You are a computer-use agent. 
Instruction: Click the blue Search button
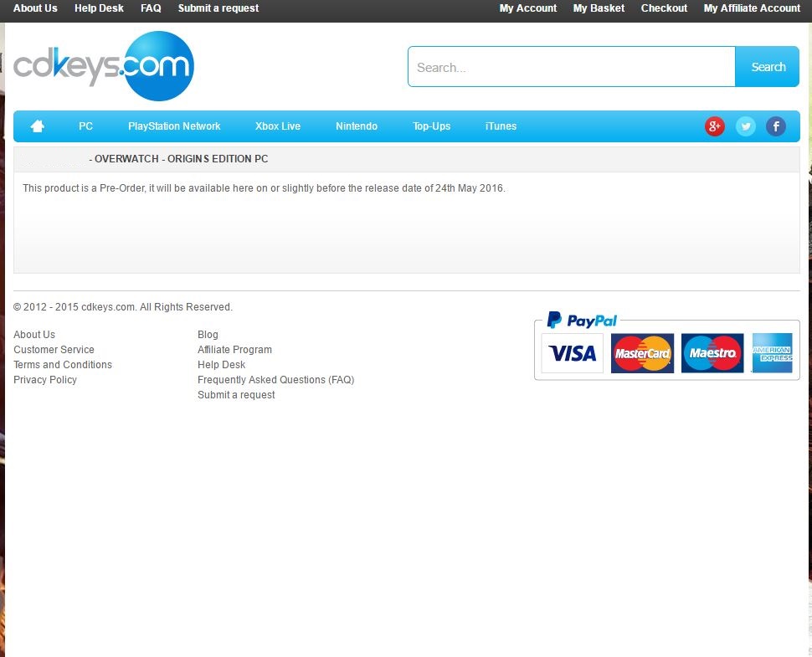coord(768,67)
